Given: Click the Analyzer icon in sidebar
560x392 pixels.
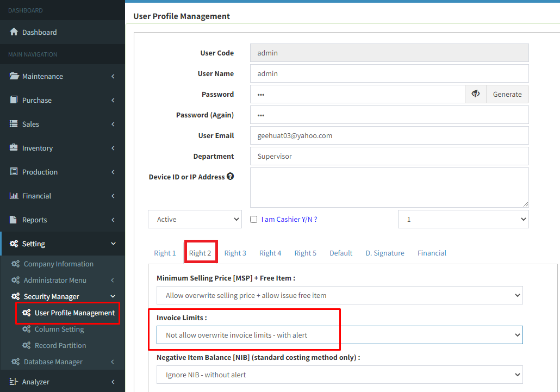Looking at the screenshot, I should click(14, 382).
